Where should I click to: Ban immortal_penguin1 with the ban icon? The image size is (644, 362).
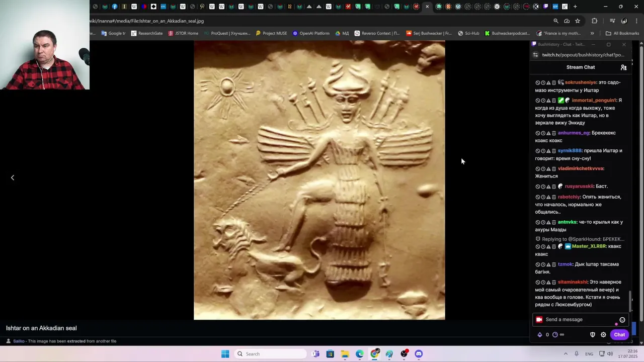(x=538, y=101)
